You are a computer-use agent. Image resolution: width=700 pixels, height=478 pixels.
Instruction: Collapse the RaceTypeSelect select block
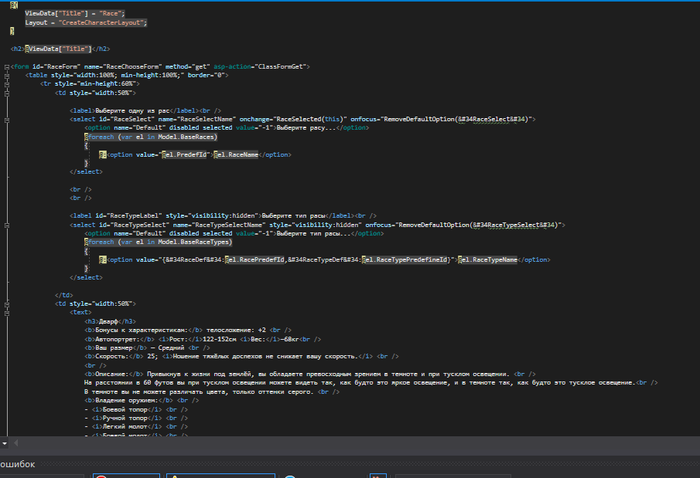point(6,225)
